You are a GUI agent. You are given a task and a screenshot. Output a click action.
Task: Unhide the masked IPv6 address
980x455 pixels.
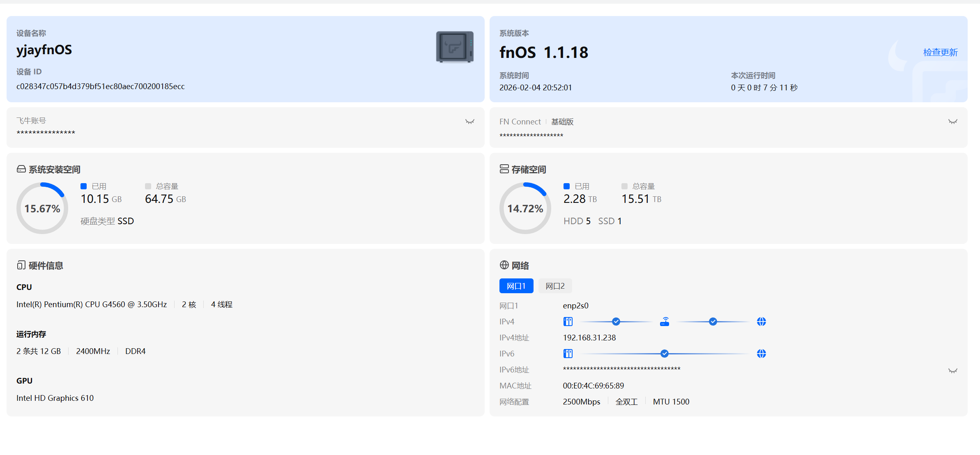click(952, 371)
